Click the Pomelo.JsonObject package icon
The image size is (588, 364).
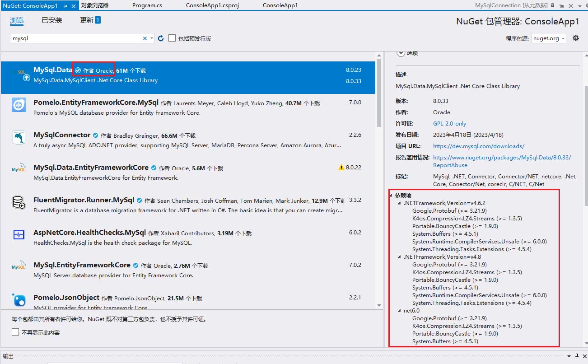pyautogui.click(x=19, y=300)
